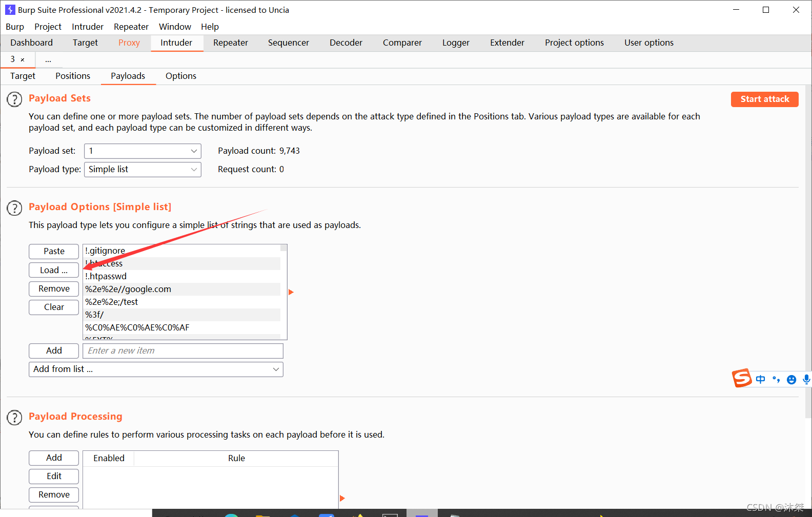812x517 pixels.
Task: Open help for Payload Options section
Action: 14,208
